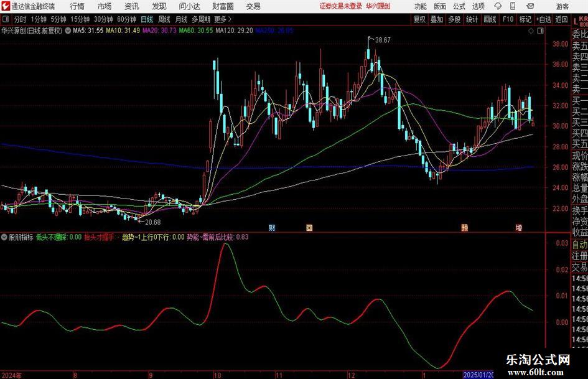Click the 游客 guest account label
The width and height of the screenshot is (588, 379).
pos(562,6)
